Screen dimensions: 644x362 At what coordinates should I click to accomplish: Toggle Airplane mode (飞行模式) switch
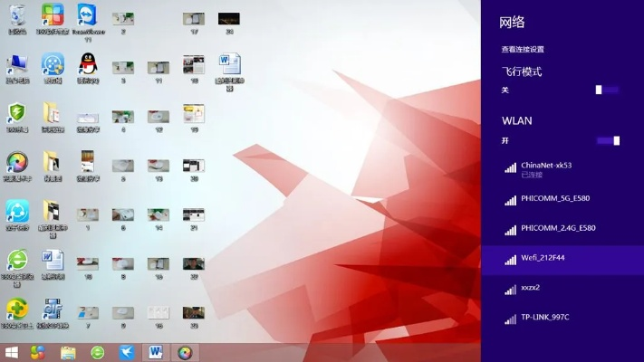tap(607, 90)
